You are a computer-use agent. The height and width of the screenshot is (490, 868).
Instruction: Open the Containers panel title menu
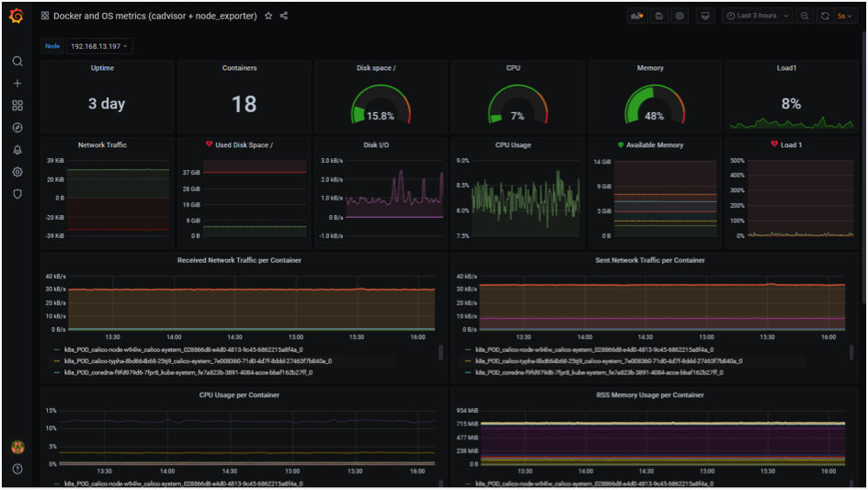click(239, 68)
